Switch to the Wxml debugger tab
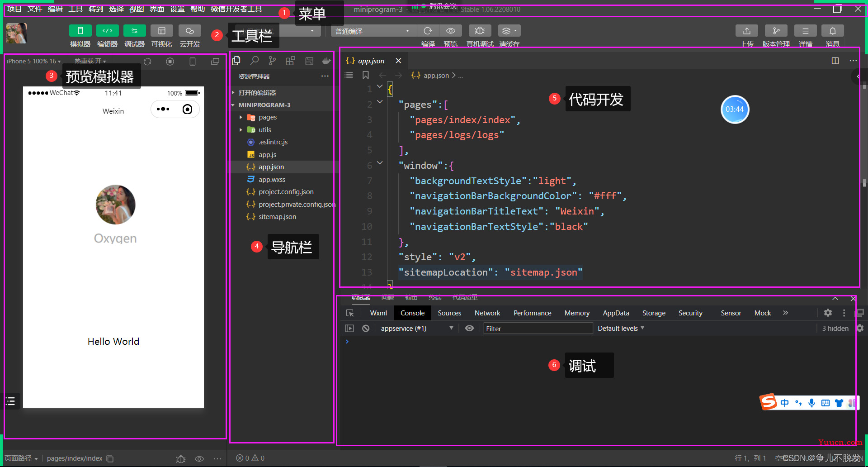 (x=378, y=313)
